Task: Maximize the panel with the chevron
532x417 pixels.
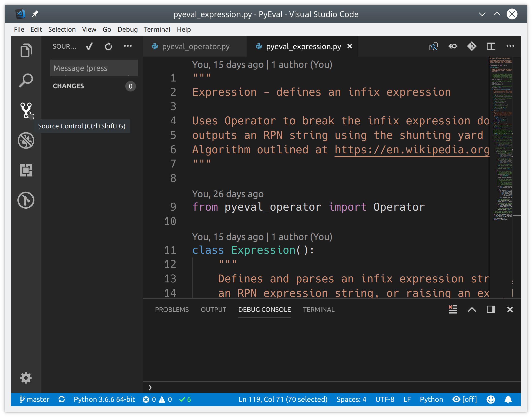Action: coord(472,309)
